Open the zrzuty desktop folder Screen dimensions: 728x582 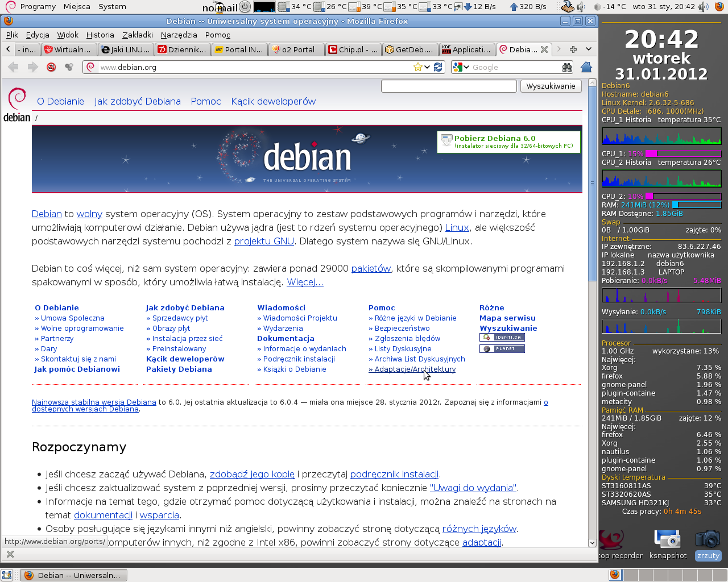[x=708, y=544]
